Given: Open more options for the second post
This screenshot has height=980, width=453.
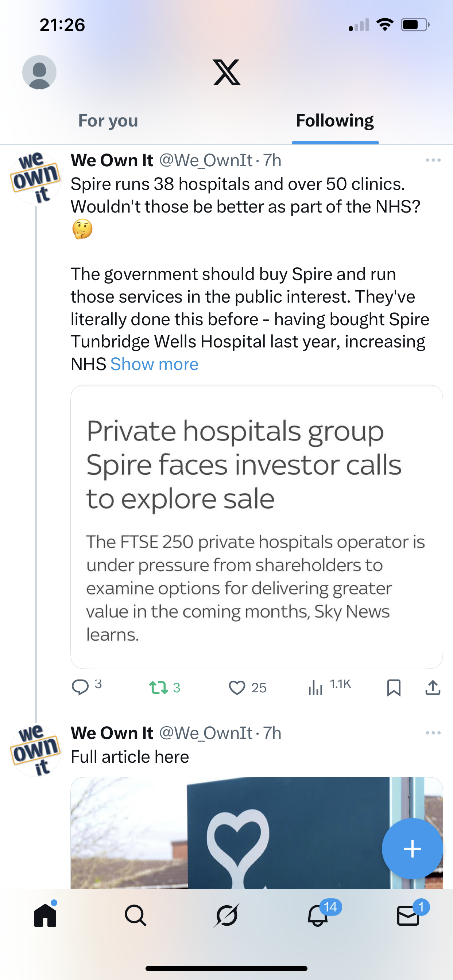Looking at the screenshot, I should tap(433, 733).
